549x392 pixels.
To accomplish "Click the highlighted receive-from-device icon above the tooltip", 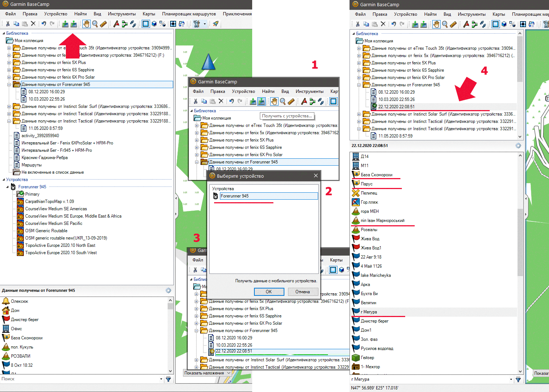I will (x=261, y=101).
